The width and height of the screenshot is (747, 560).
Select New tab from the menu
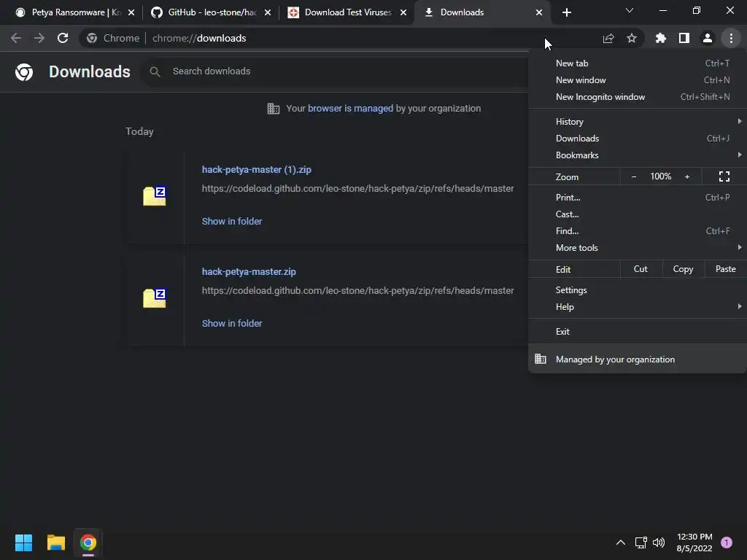(638, 63)
